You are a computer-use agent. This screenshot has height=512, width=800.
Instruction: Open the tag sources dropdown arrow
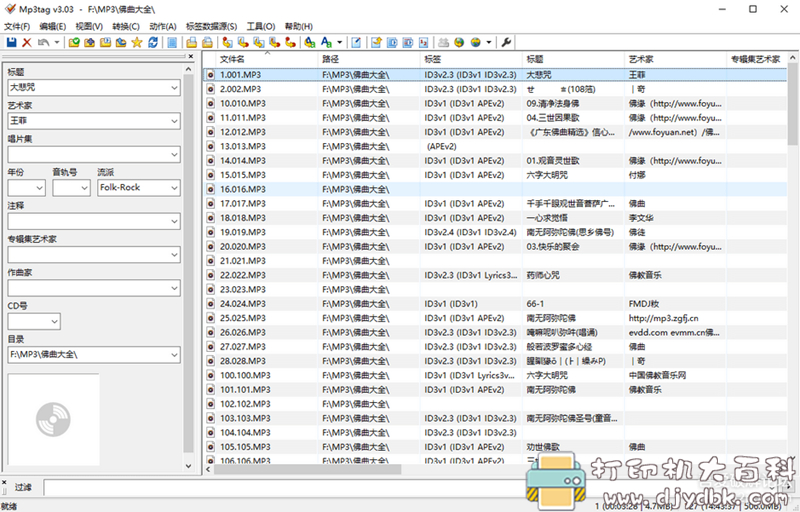(x=488, y=42)
